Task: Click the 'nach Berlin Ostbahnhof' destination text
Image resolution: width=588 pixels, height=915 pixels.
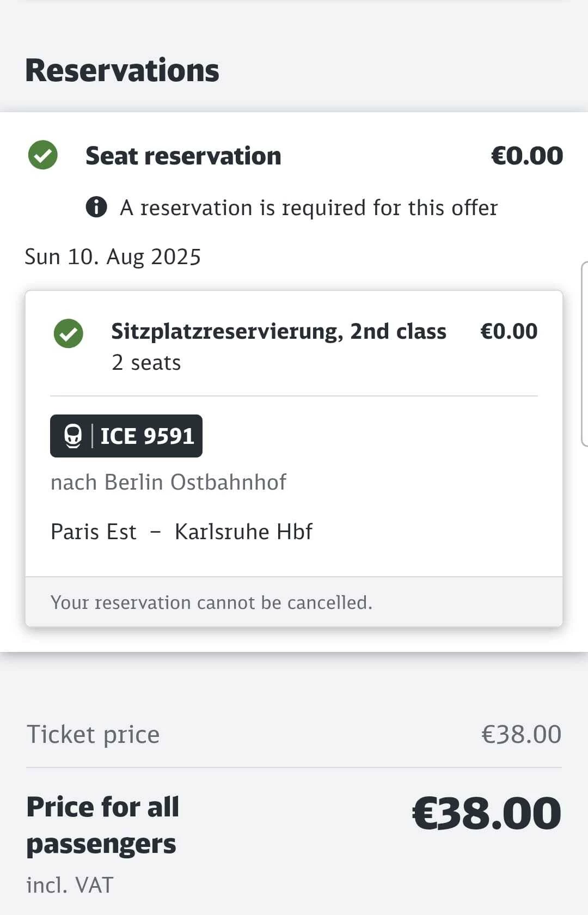Action: tap(168, 483)
